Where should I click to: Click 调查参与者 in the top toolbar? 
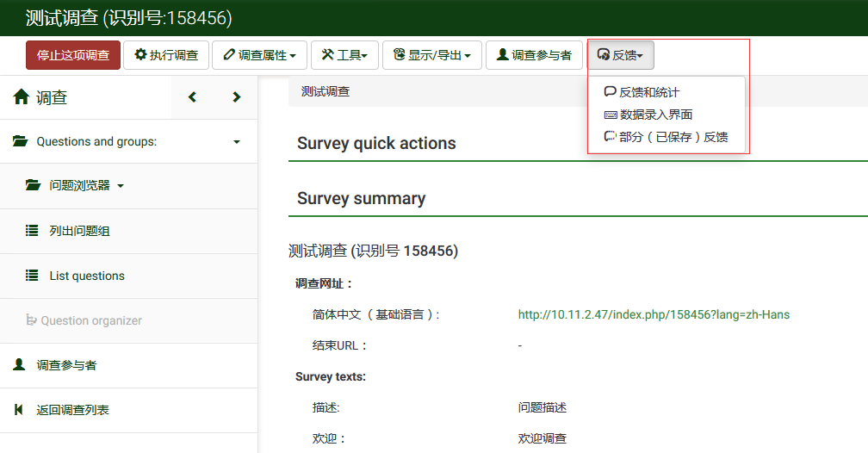pos(533,55)
